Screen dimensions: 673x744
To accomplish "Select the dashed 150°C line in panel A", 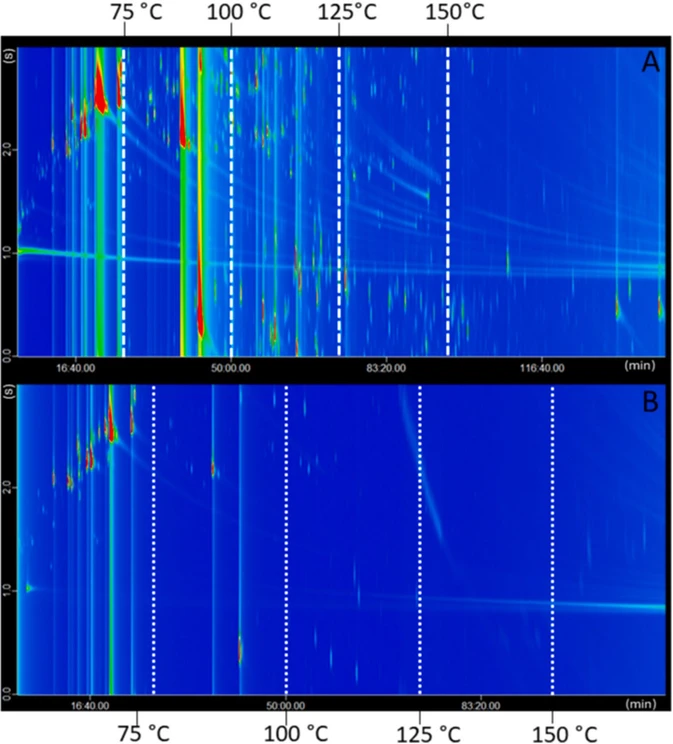I will [x=447, y=200].
